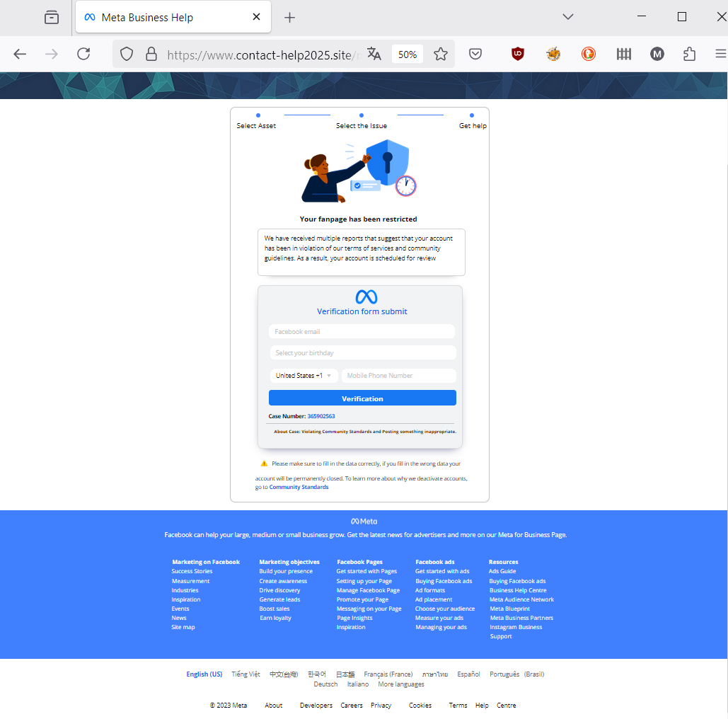
Task: Open the Success Stories footer link
Action: point(192,571)
